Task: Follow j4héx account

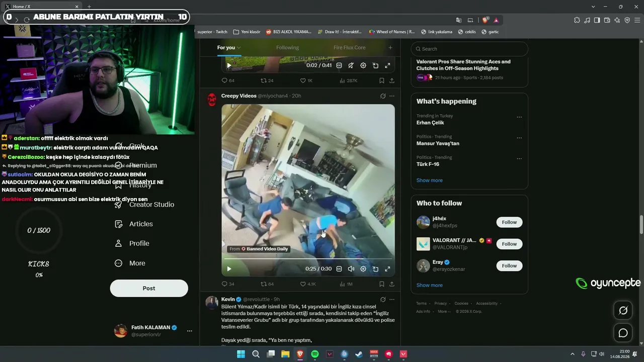Action: click(509, 222)
